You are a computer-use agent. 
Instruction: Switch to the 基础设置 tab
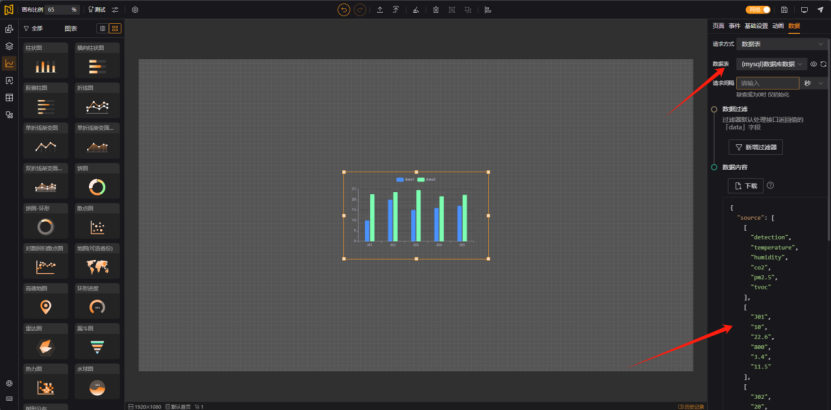756,25
